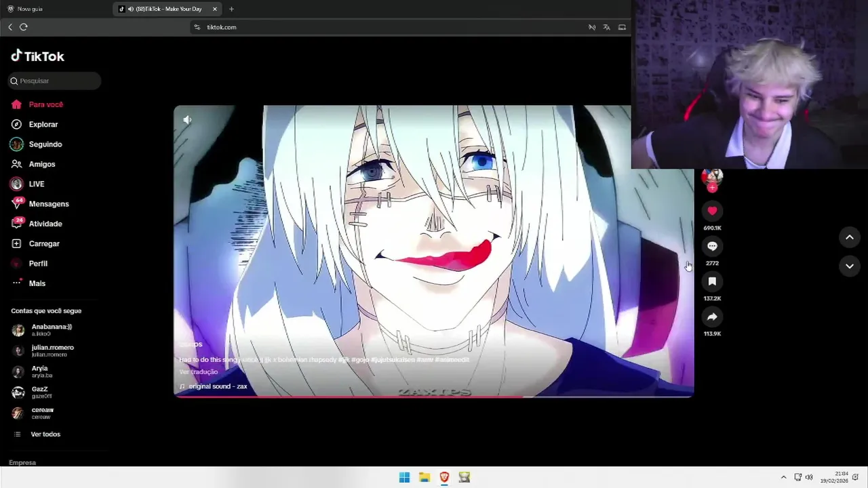
Task: Go to previous video up chevron
Action: (x=850, y=237)
